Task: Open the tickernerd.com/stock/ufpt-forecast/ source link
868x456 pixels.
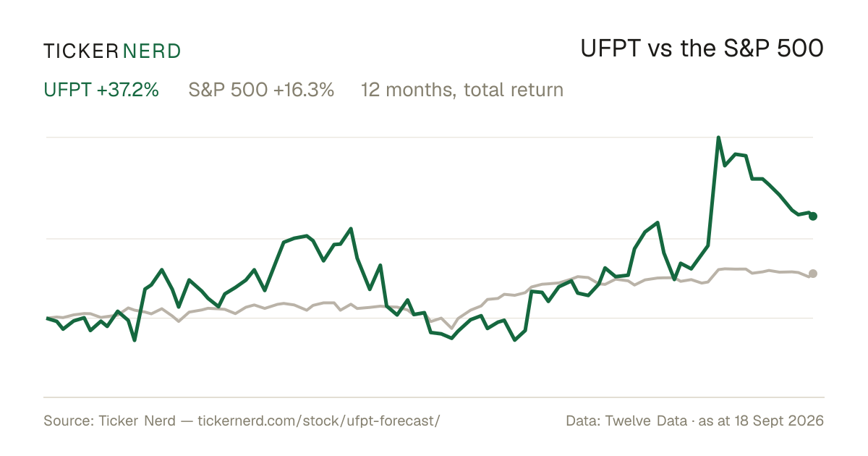Action: click(x=318, y=421)
